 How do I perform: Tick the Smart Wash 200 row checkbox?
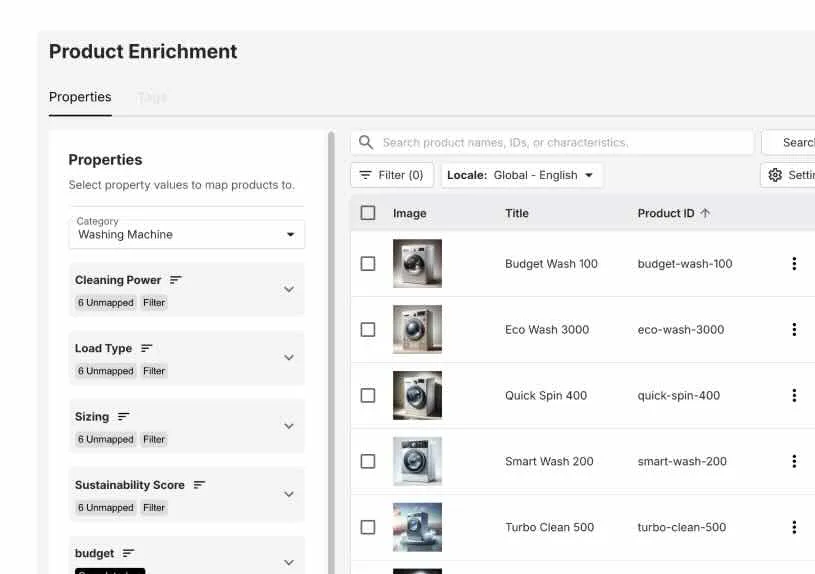tap(368, 462)
